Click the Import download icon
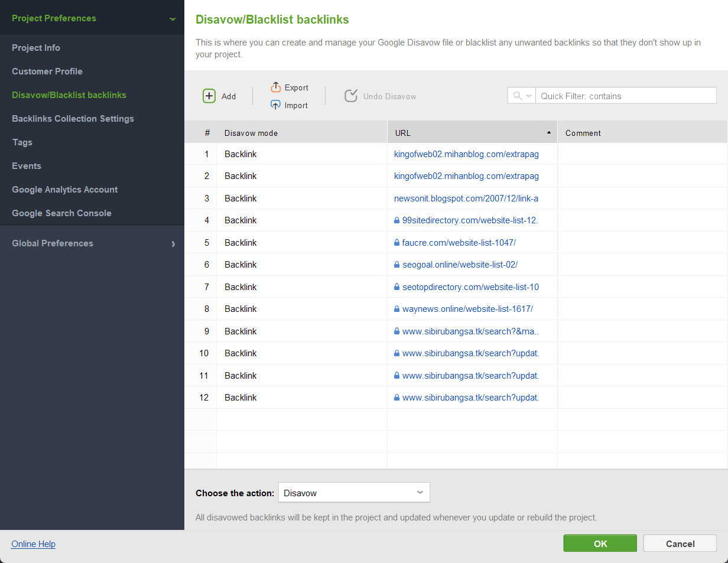This screenshot has width=728, height=563. click(275, 105)
